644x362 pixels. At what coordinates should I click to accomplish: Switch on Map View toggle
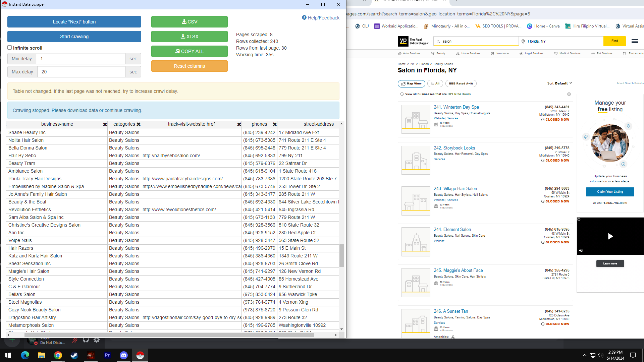coord(411,84)
